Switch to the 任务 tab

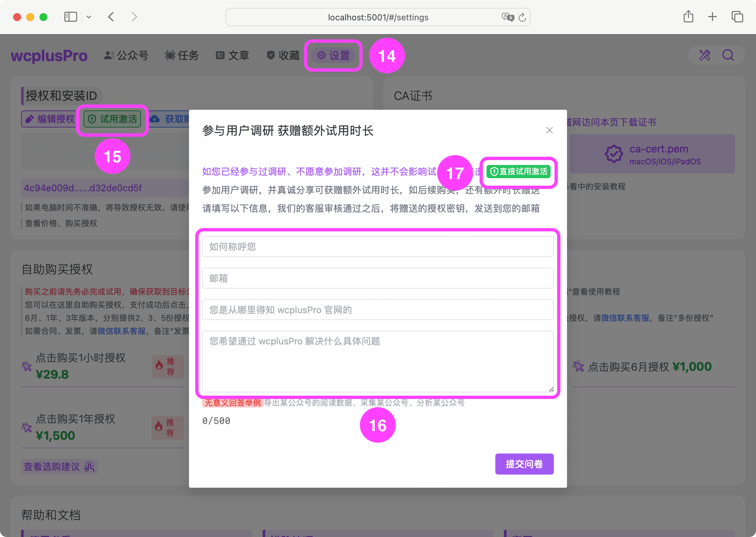click(x=182, y=55)
